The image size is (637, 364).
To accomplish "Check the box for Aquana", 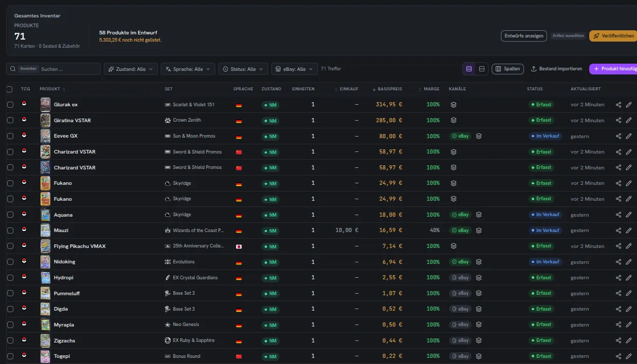I will (10, 215).
